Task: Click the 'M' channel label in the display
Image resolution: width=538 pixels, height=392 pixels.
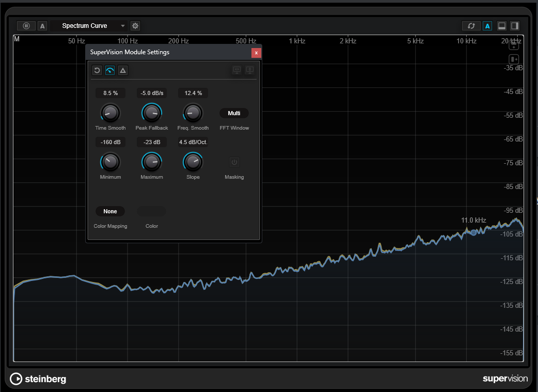Action: click(17, 39)
